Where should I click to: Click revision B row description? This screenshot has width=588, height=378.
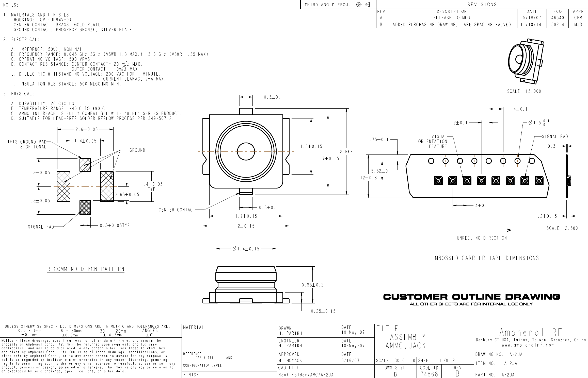[452, 25]
